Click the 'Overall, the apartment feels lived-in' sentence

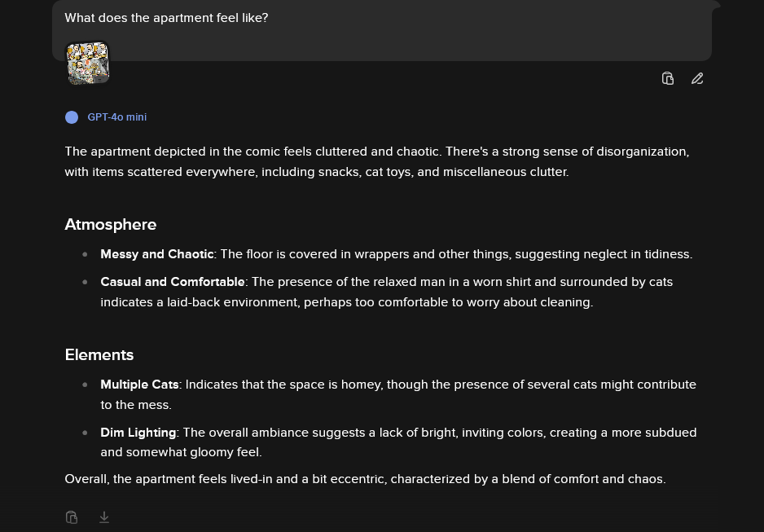(x=365, y=479)
